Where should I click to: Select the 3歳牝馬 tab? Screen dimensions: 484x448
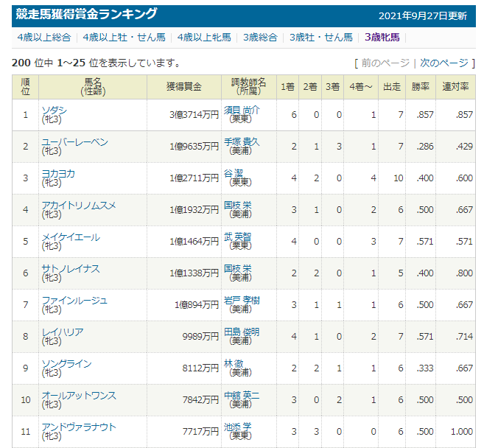coord(384,37)
